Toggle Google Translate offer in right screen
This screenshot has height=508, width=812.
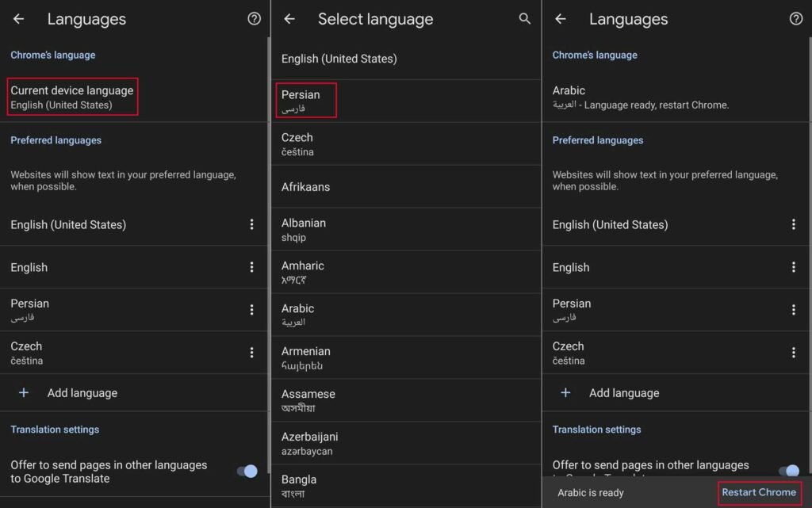click(x=789, y=470)
